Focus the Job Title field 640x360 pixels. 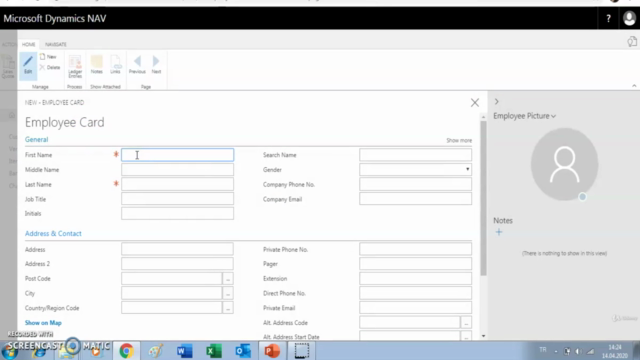(x=178, y=199)
